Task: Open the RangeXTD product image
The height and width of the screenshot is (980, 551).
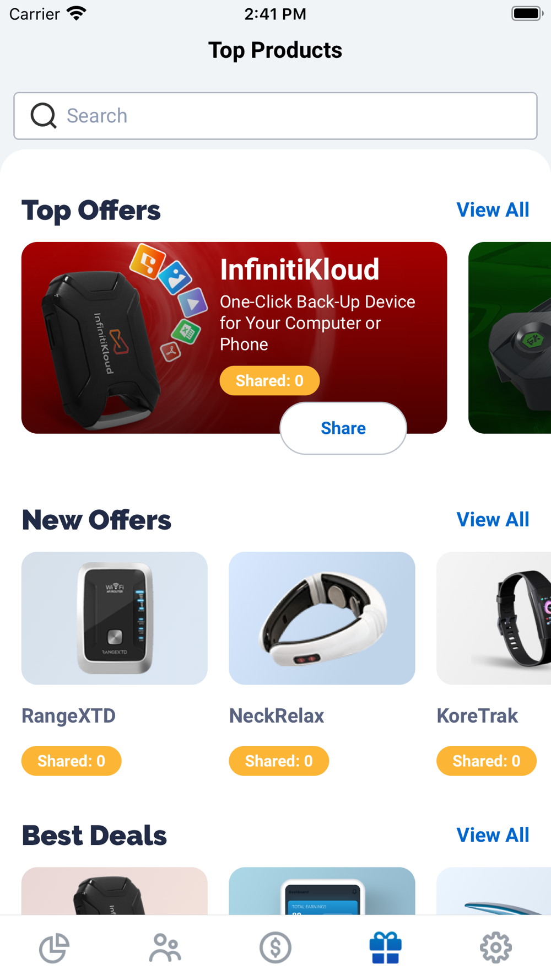Action: (x=115, y=618)
